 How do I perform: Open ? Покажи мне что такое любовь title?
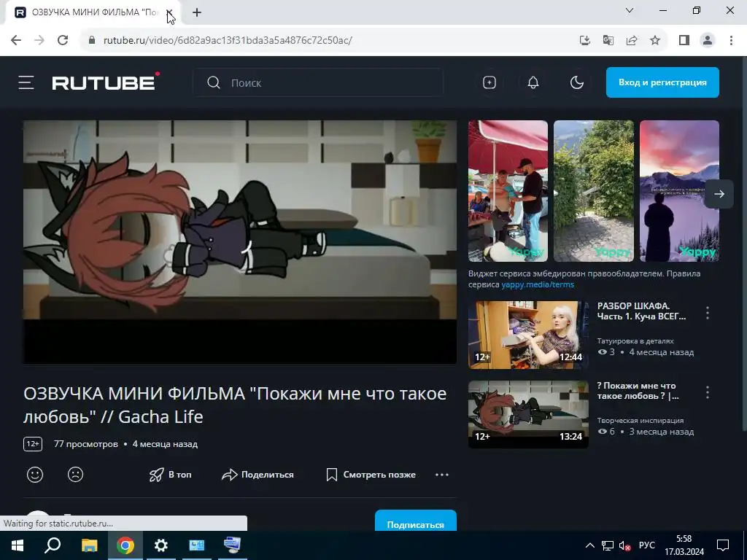coord(638,391)
